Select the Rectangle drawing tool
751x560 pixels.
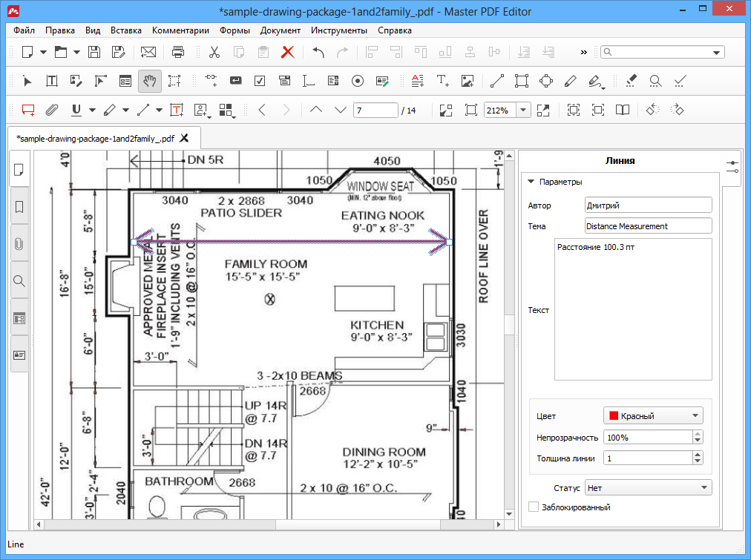[522, 81]
